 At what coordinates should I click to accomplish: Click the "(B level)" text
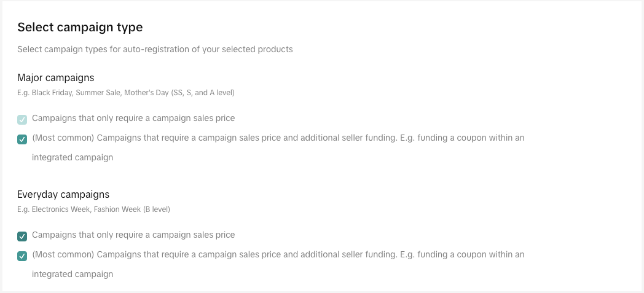[156, 209]
